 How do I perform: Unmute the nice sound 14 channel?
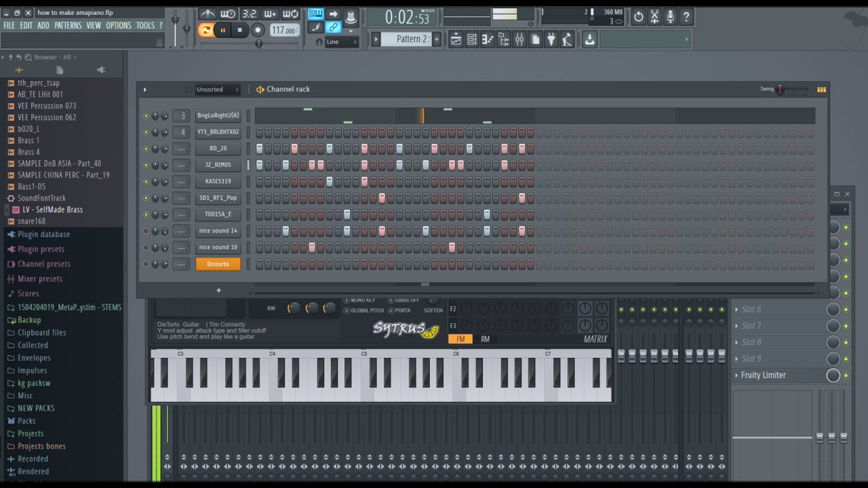[x=146, y=231]
